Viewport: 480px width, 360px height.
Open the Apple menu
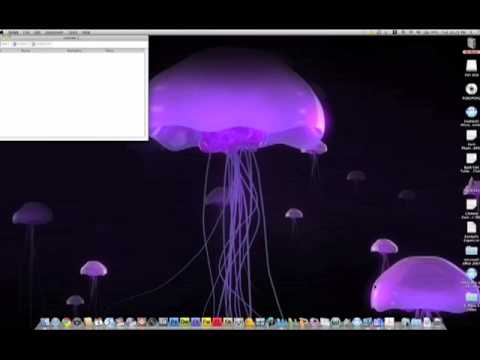2,33
